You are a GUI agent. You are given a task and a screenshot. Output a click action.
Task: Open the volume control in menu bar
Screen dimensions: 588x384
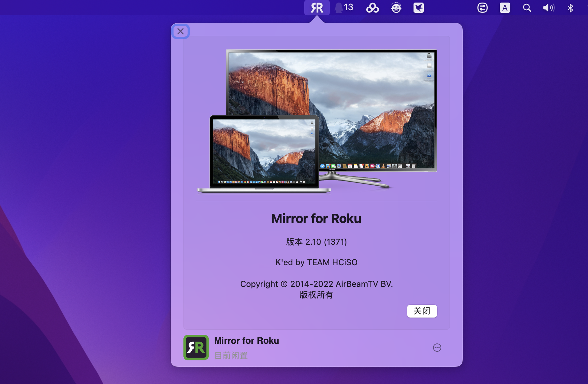pos(548,8)
